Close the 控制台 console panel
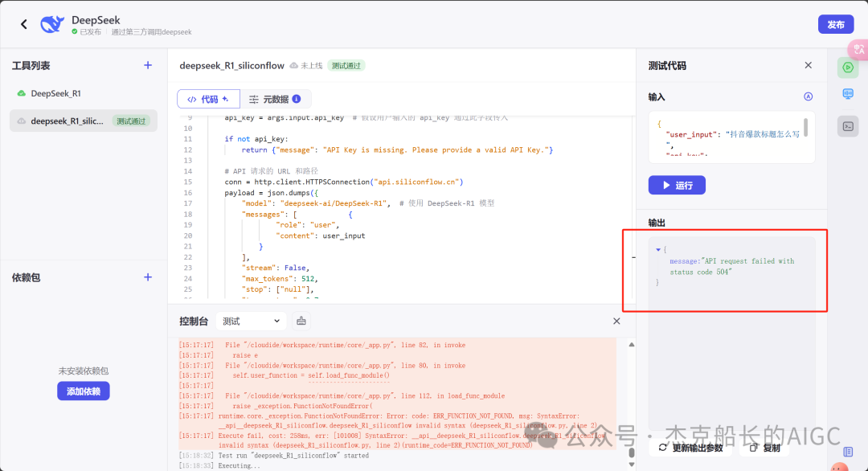The image size is (868, 471). coord(616,321)
